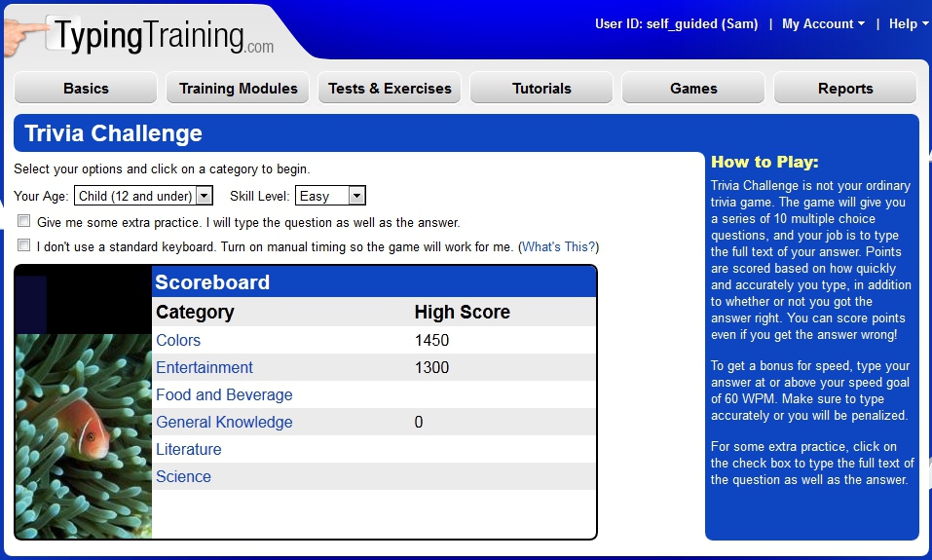Switch to the Tutorials tab
The height and width of the screenshot is (560, 932).
pos(541,89)
